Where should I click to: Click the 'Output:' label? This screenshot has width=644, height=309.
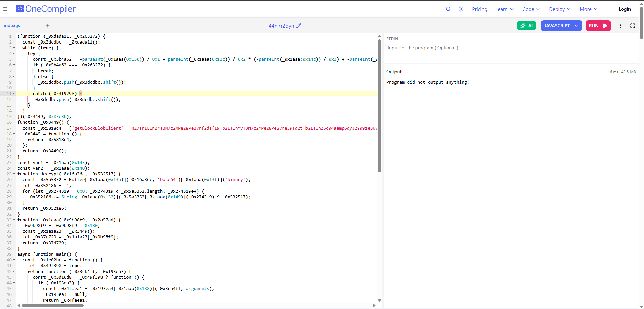coord(394,72)
